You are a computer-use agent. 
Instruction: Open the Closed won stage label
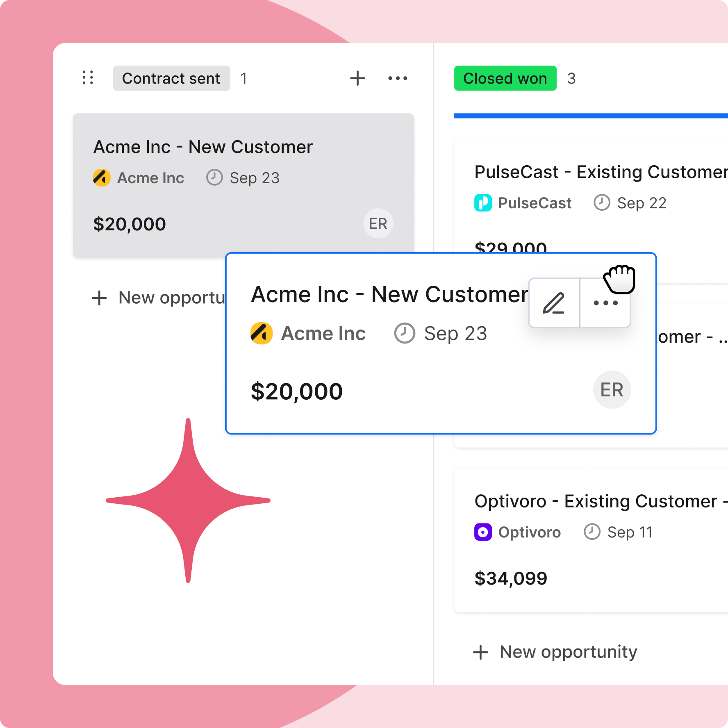coord(505,78)
